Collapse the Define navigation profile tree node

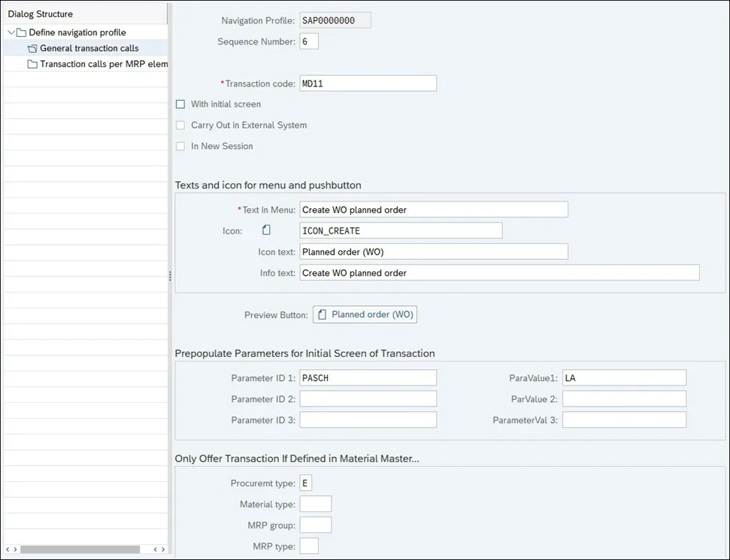click(11, 33)
